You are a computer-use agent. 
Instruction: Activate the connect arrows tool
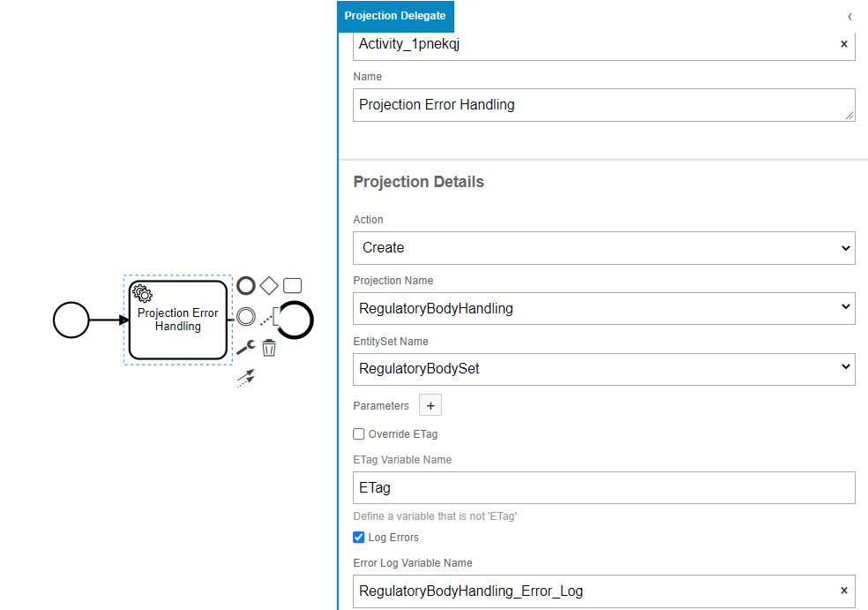pyautogui.click(x=246, y=378)
